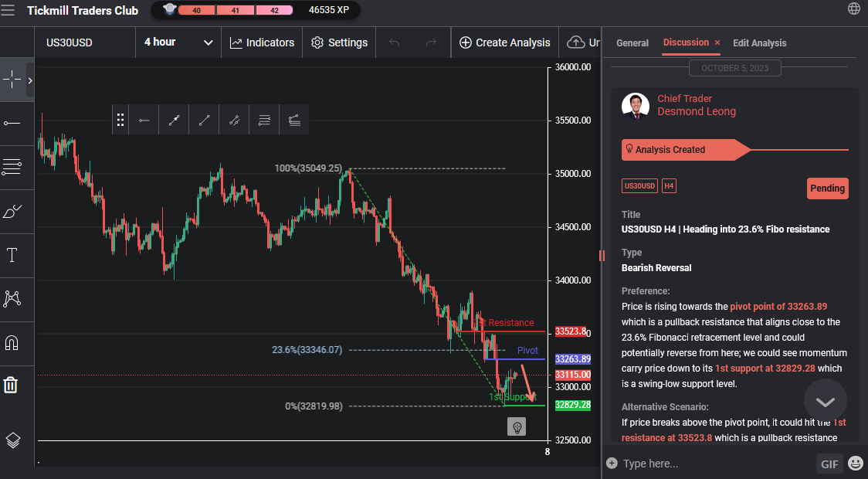Screen dimensions: 868x479
Task: Click the 33263.89 pivot price label
Action: pyautogui.click(x=573, y=358)
